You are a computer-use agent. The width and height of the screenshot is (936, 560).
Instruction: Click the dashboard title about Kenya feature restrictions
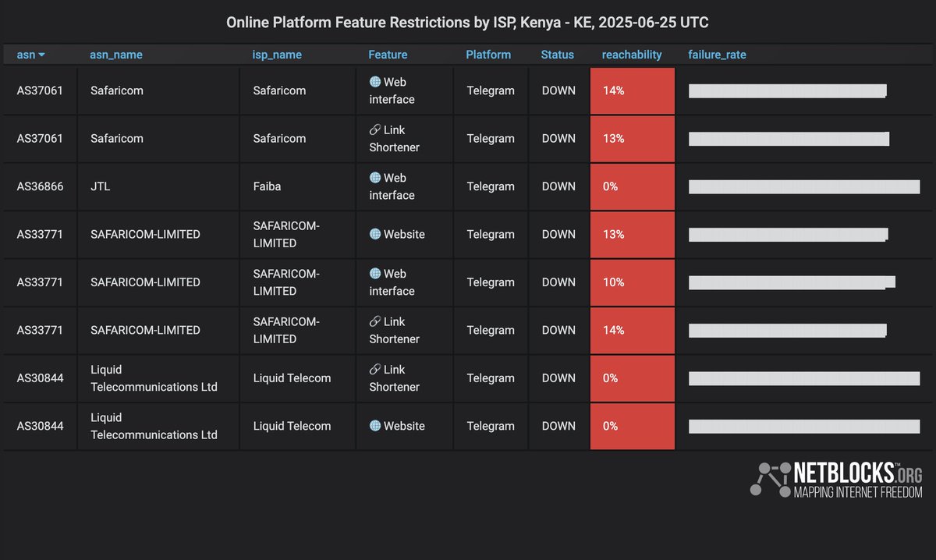(x=467, y=22)
